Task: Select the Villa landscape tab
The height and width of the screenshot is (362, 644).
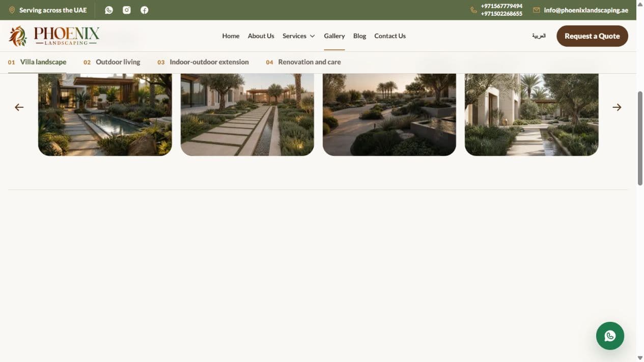Action: (x=37, y=62)
